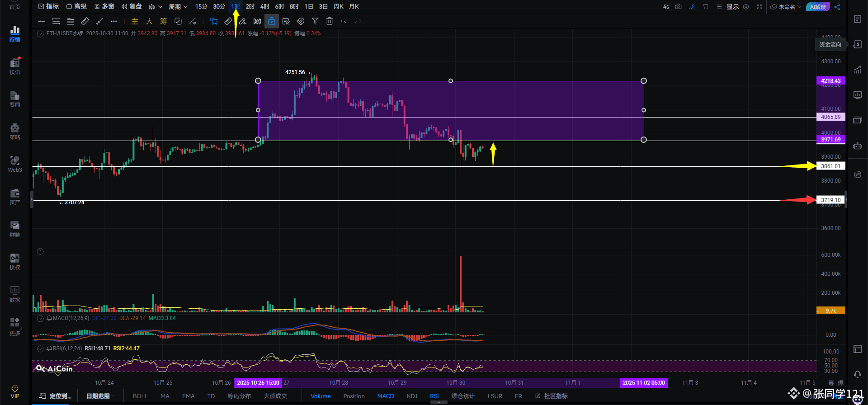The width and height of the screenshot is (868, 405).
Task: Open the 行情 market sidebar section
Action: click(x=15, y=34)
